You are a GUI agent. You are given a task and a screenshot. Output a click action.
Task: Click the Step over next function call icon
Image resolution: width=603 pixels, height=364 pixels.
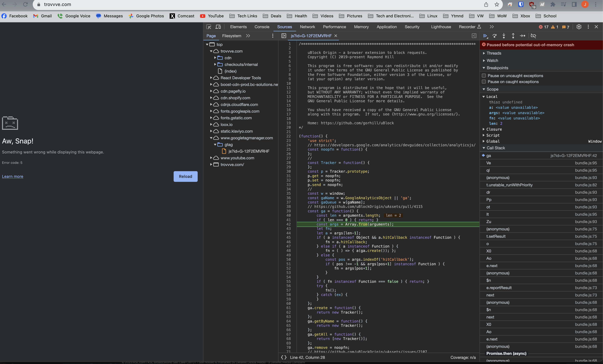(x=495, y=36)
